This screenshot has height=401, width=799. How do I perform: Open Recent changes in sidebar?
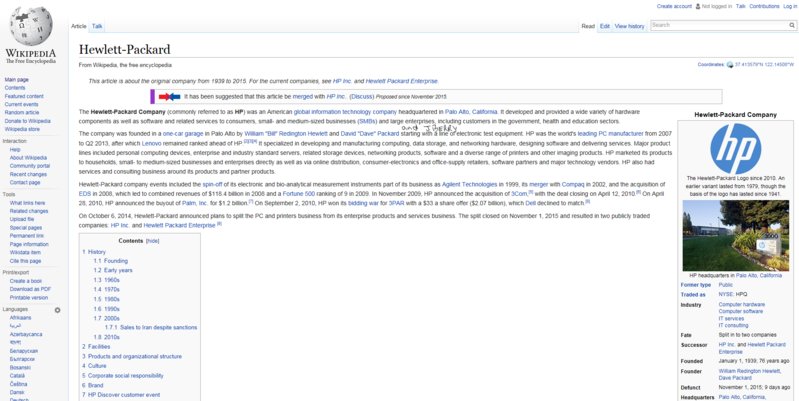tap(29, 174)
